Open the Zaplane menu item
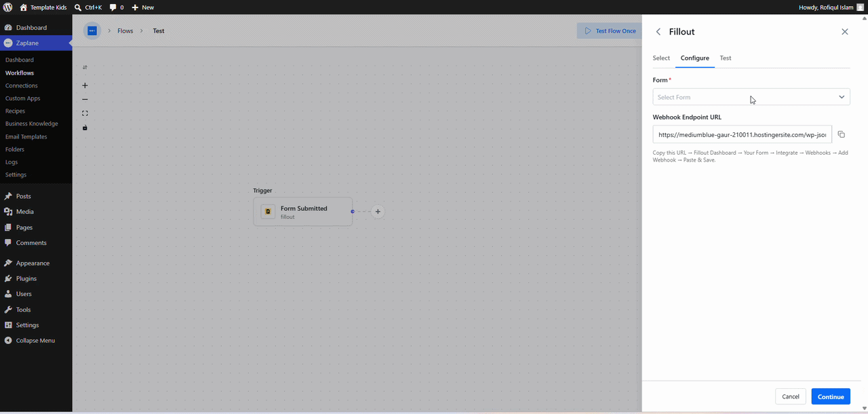Screen dimensions: 868x414 coord(36,43)
